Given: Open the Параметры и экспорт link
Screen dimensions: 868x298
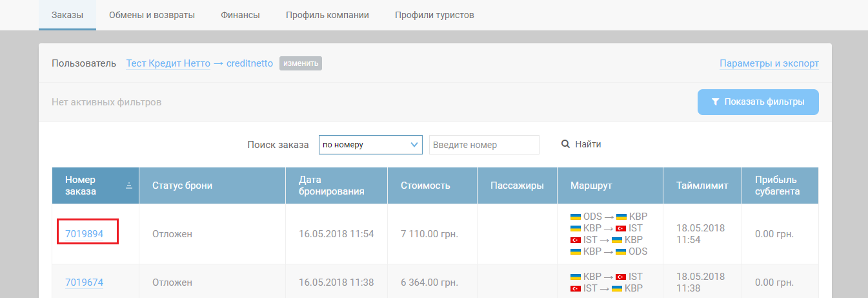Looking at the screenshot, I should pyautogui.click(x=769, y=63).
